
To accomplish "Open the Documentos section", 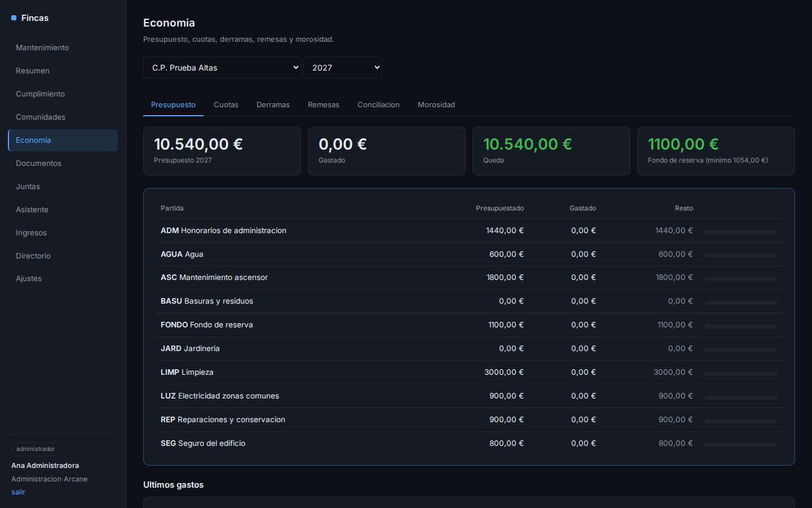I will 63,163.
